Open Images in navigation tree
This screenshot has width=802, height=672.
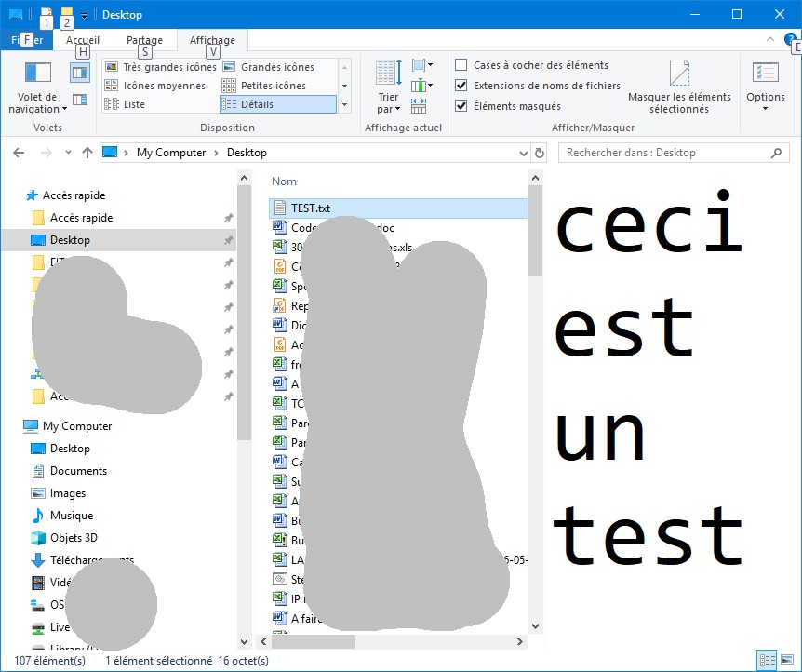click(59, 493)
